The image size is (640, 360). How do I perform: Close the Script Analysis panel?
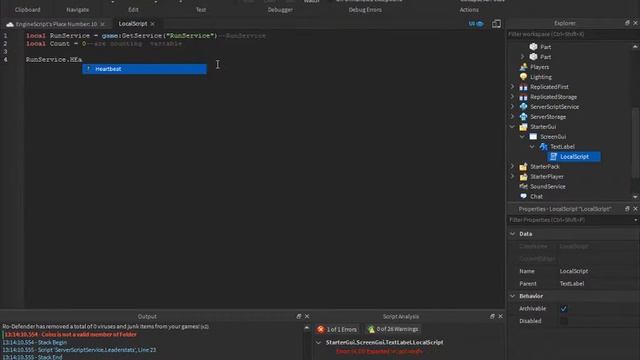pos(500,316)
